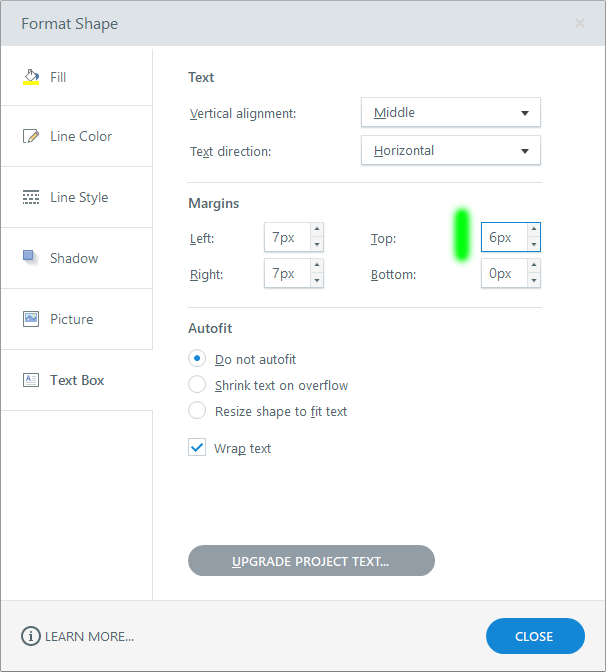Click the Top margin input field
606x672 pixels.
coord(503,238)
